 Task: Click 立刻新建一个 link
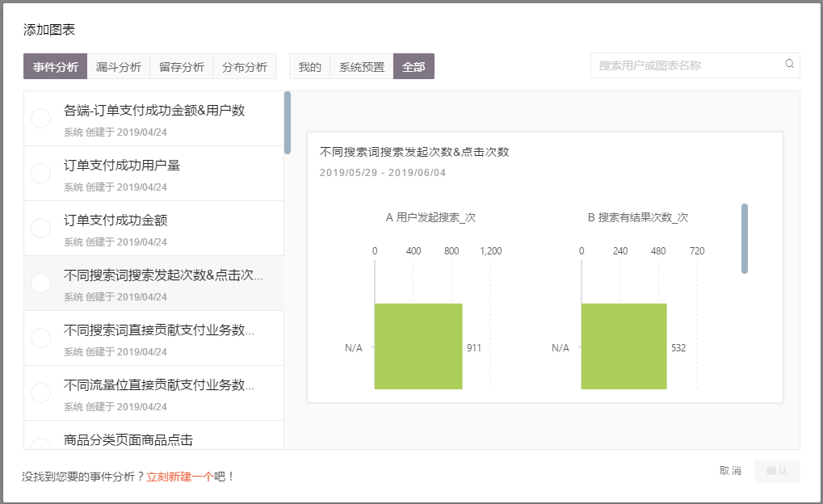coord(180,477)
